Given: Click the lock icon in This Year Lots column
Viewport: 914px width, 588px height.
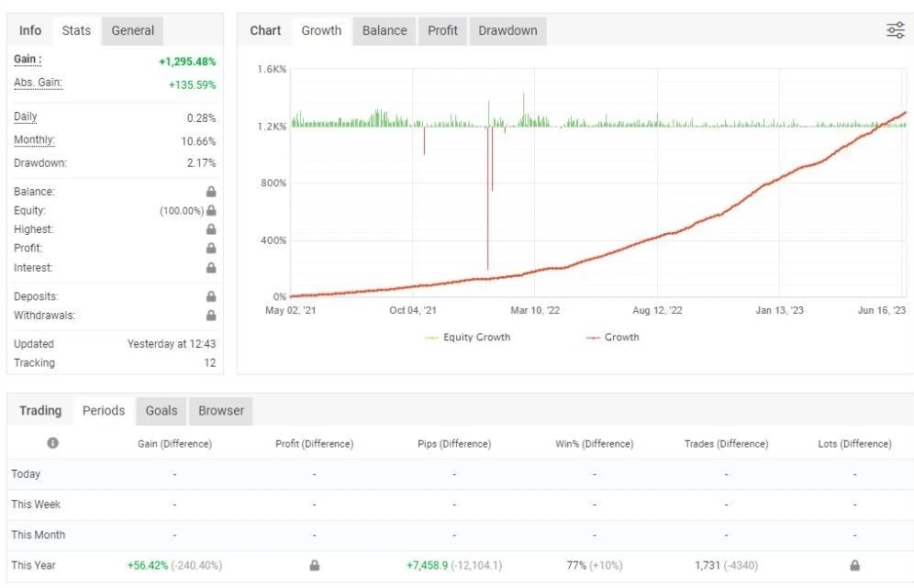Looking at the screenshot, I should click(x=854, y=565).
